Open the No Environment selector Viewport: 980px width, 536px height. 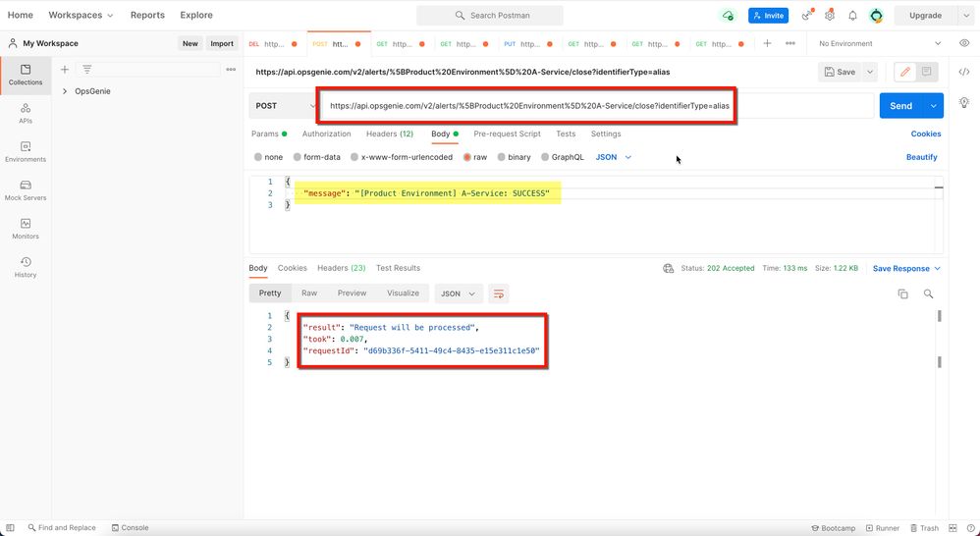880,43
